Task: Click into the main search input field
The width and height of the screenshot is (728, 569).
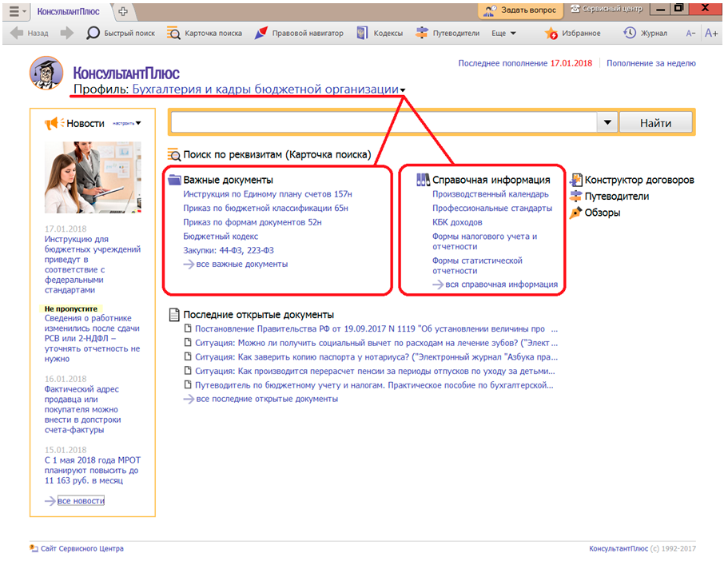Action: 384,122
